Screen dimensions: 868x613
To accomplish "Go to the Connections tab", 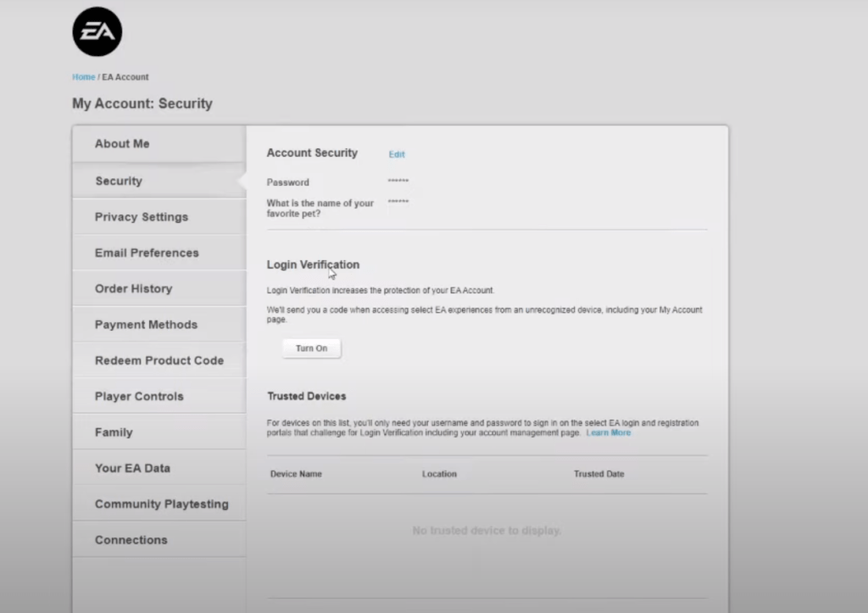I will tap(159, 540).
